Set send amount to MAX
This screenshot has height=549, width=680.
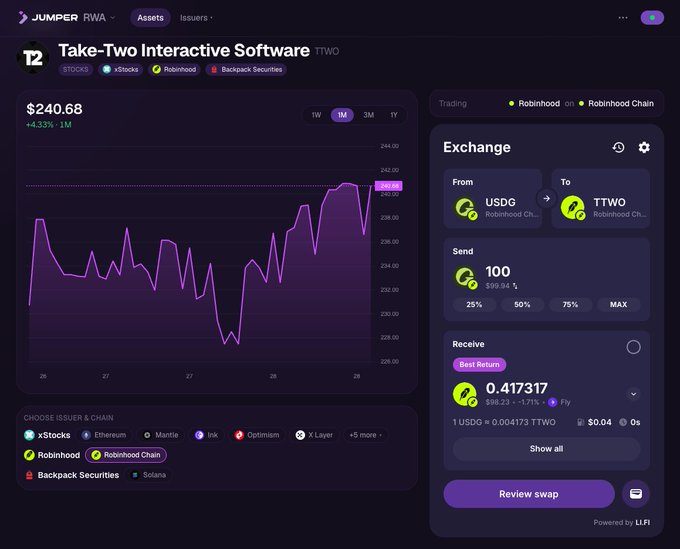tap(618, 304)
